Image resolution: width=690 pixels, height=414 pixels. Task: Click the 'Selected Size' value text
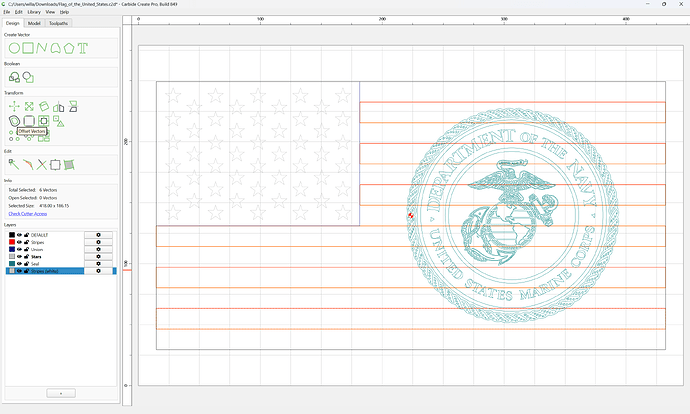click(x=54, y=206)
